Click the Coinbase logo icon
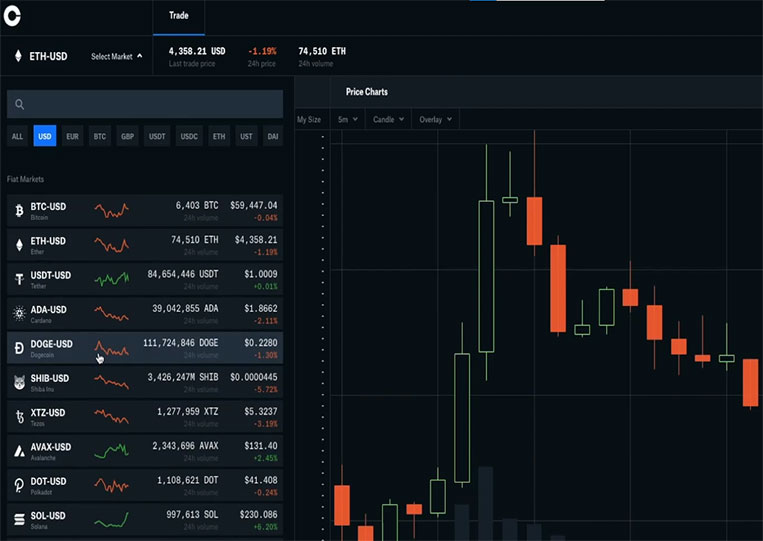Viewport: 763px width, 541px height. [12, 16]
